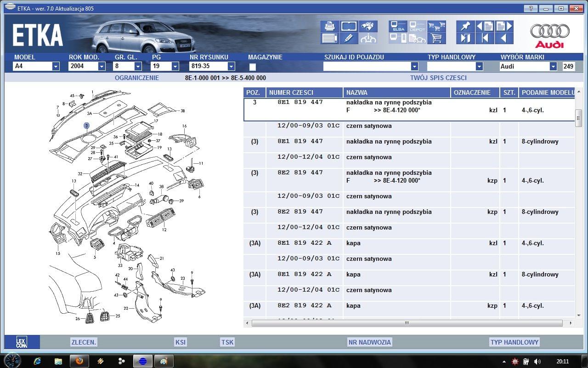Click the pushpin icon
This screenshot has height=368, width=588.
coord(465,26)
